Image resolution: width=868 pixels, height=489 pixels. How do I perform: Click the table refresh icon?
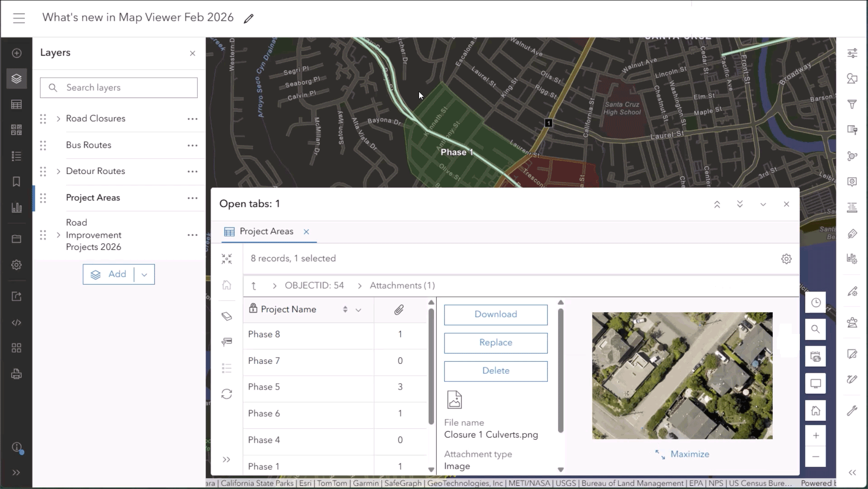(227, 394)
